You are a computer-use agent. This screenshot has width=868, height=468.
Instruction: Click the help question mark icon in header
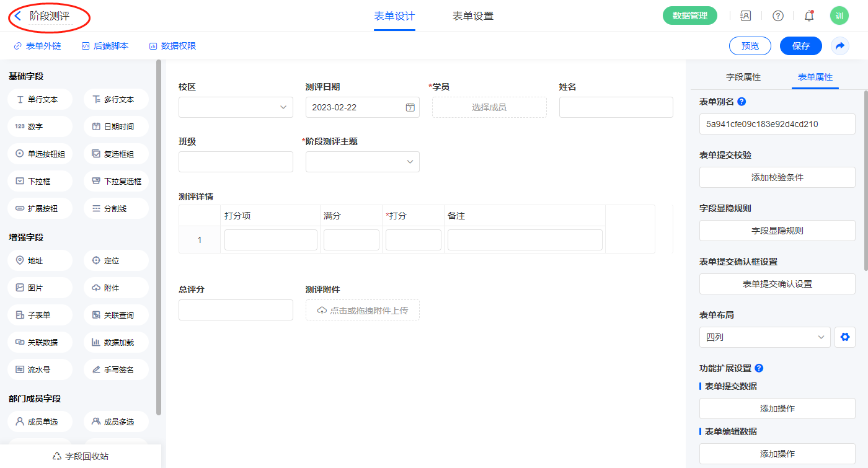point(777,16)
